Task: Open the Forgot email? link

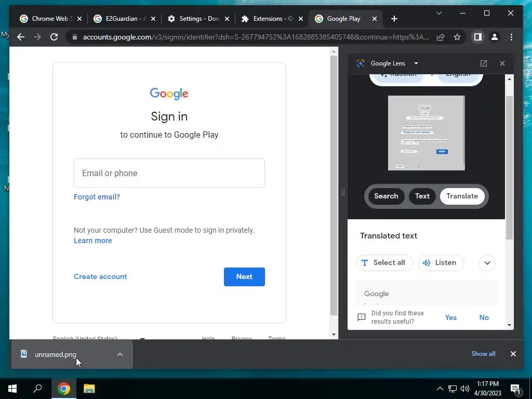Action: [x=97, y=197]
